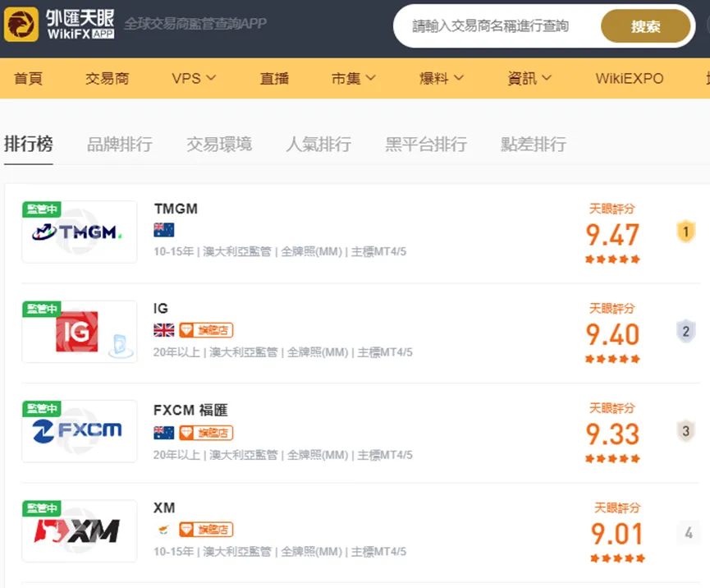
Task: Click the TMGM broker name link
Action: tap(176, 209)
